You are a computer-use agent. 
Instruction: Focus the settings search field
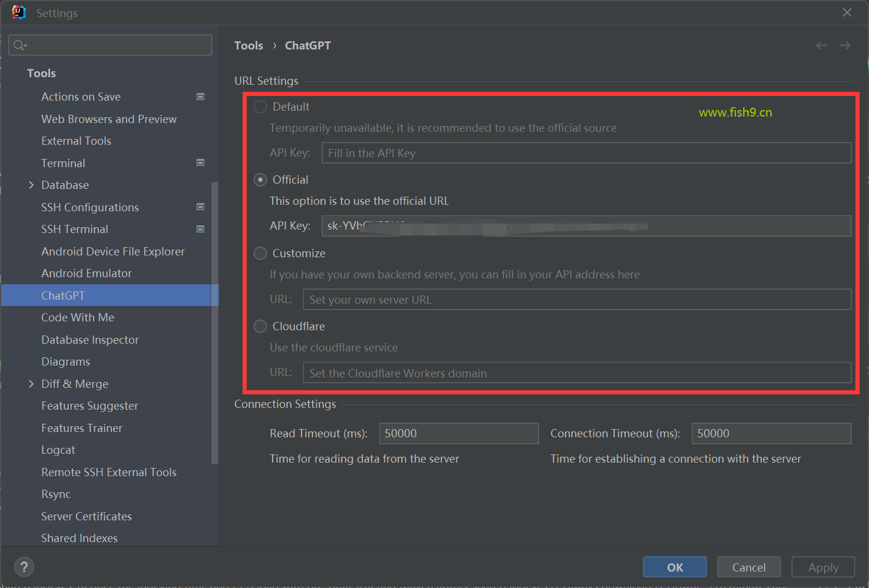point(110,45)
